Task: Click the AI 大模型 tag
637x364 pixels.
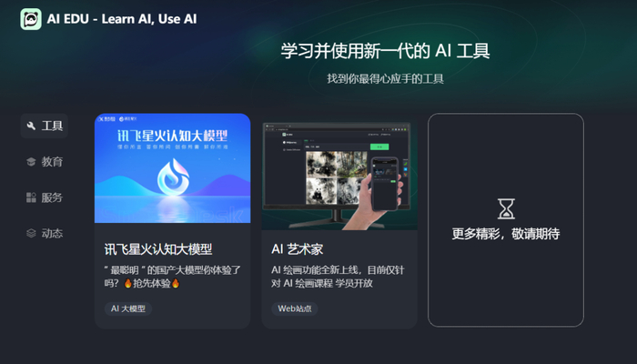Action: click(x=128, y=308)
